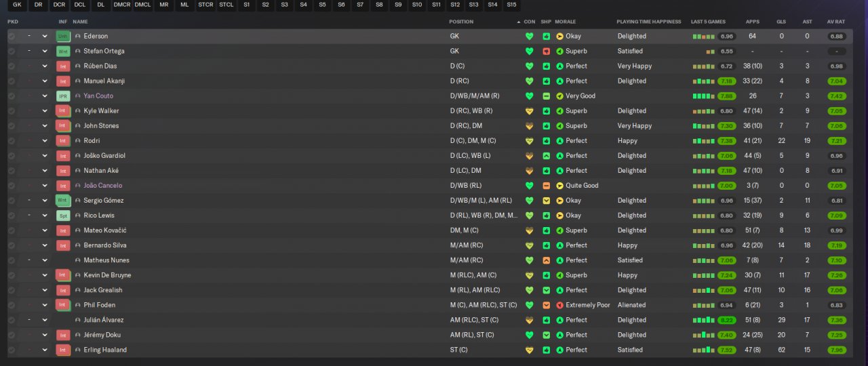Toggle the picked checkmark for Ederson
Viewport: 868px width, 366px height.
tap(12, 36)
